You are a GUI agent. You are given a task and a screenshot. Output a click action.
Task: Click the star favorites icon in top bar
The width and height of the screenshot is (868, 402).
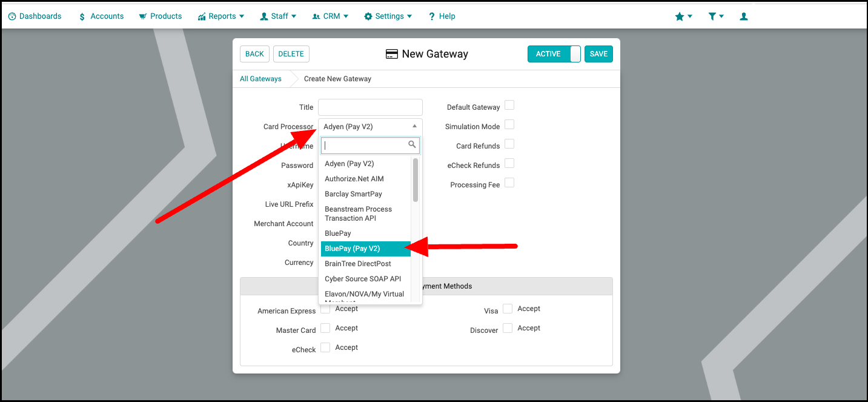(680, 16)
